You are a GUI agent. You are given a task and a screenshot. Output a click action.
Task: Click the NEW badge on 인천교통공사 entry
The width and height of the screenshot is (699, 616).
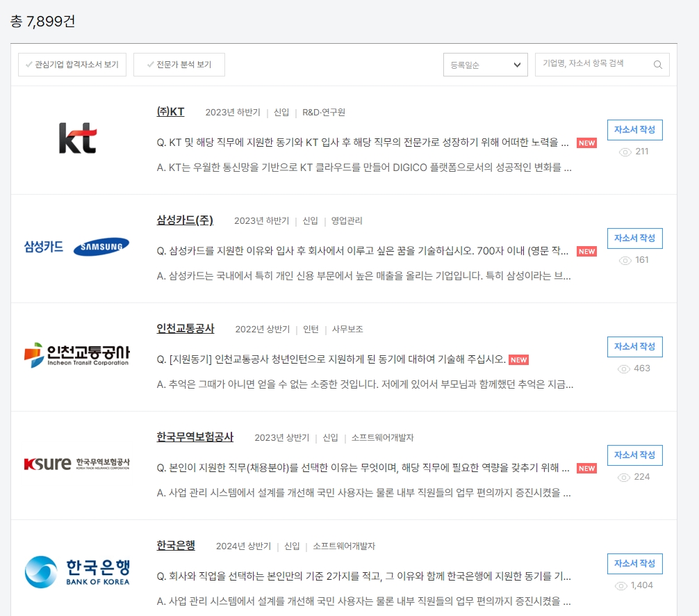(518, 359)
